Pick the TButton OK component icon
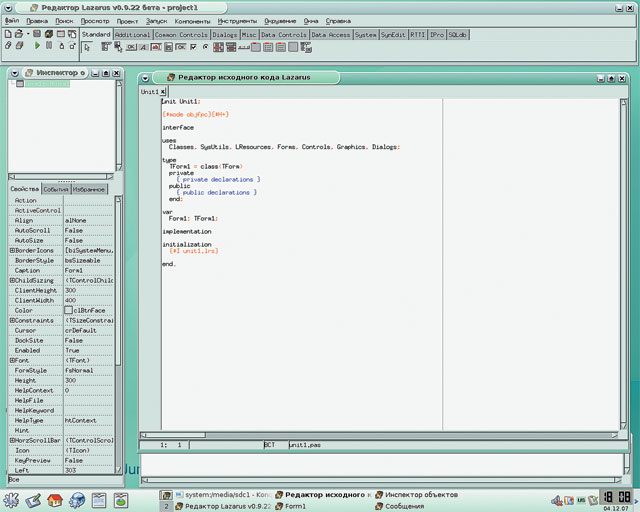 coord(131,47)
